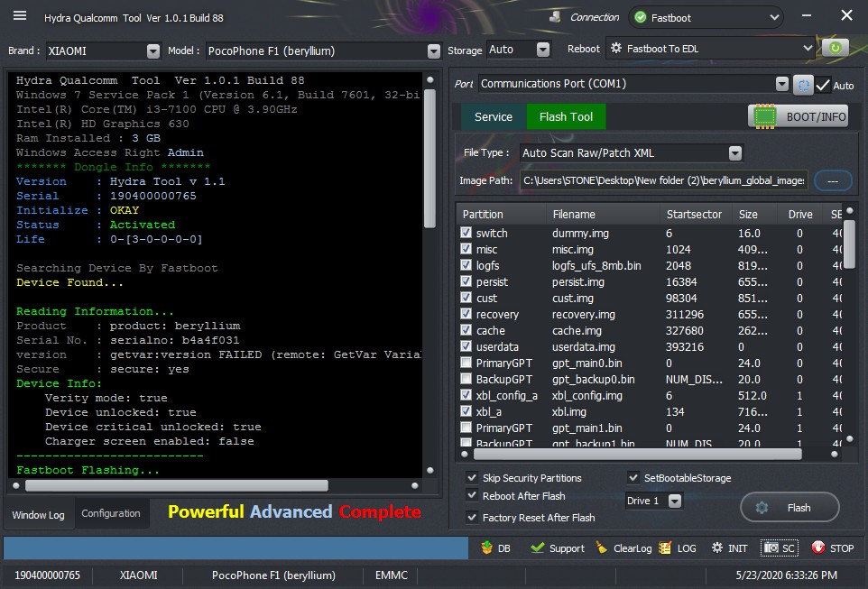Uncheck the switch partition checkbox
Viewport: 868px width, 589px height.
pyautogui.click(x=466, y=233)
